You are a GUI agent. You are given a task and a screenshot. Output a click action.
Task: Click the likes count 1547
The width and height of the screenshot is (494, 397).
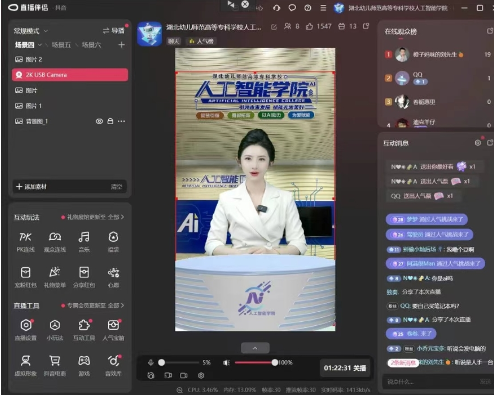point(319,26)
